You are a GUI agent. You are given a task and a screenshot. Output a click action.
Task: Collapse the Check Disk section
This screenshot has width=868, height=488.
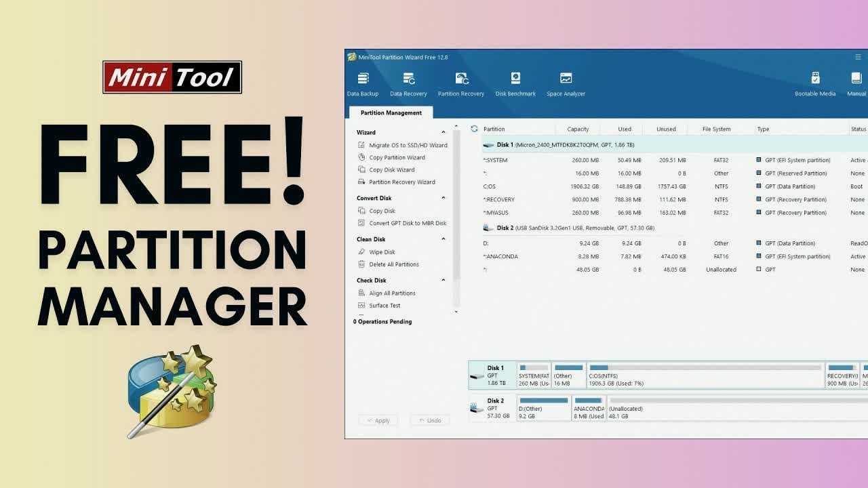click(x=443, y=281)
